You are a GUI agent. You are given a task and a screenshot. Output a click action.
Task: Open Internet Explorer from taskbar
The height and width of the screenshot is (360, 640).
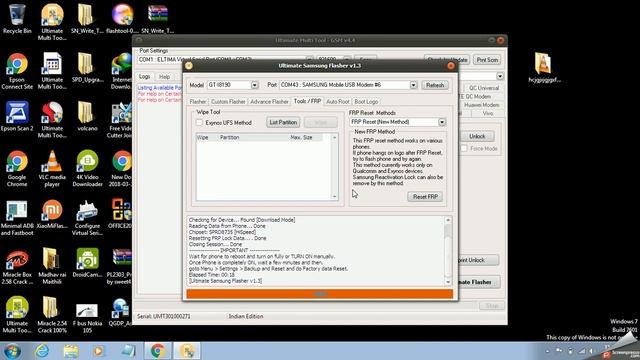pos(42,351)
